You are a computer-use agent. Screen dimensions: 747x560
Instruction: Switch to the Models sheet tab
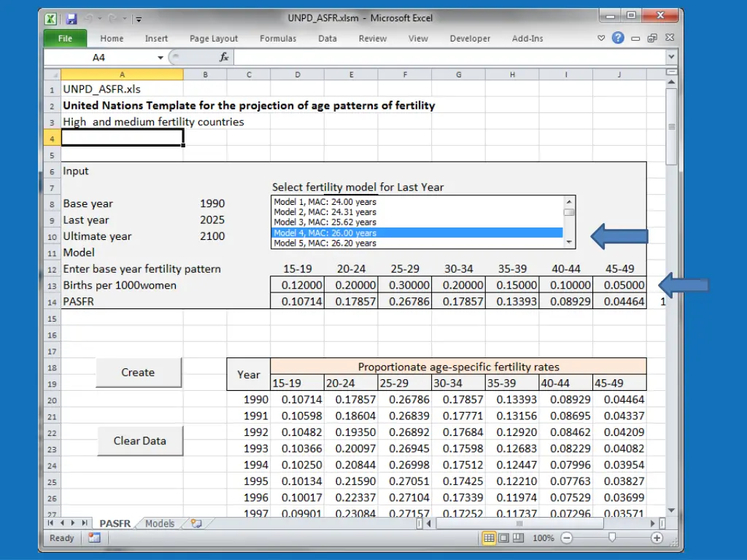pos(160,524)
